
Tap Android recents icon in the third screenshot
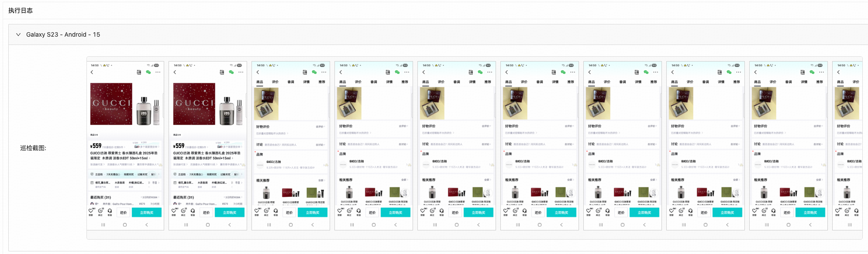click(x=269, y=225)
